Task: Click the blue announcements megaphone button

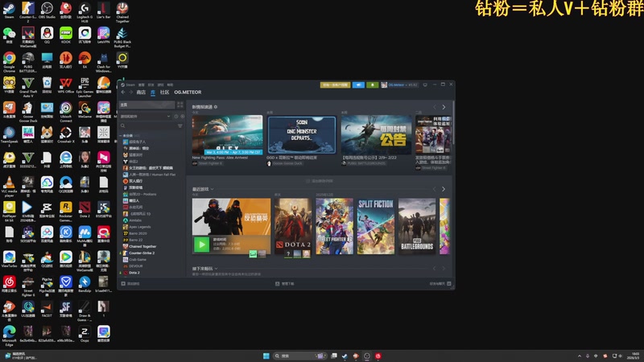Action: pyautogui.click(x=358, y=84)
